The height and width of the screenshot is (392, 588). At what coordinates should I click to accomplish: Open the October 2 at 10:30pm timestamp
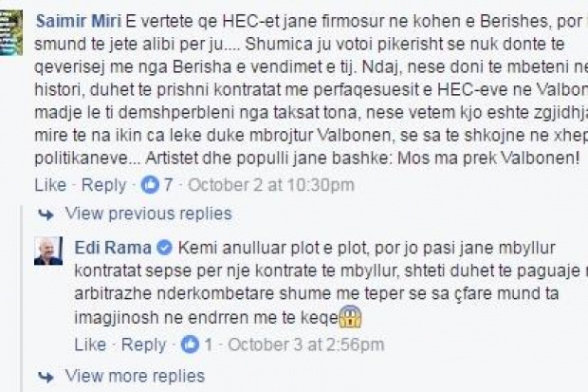[x=251, y=184]
